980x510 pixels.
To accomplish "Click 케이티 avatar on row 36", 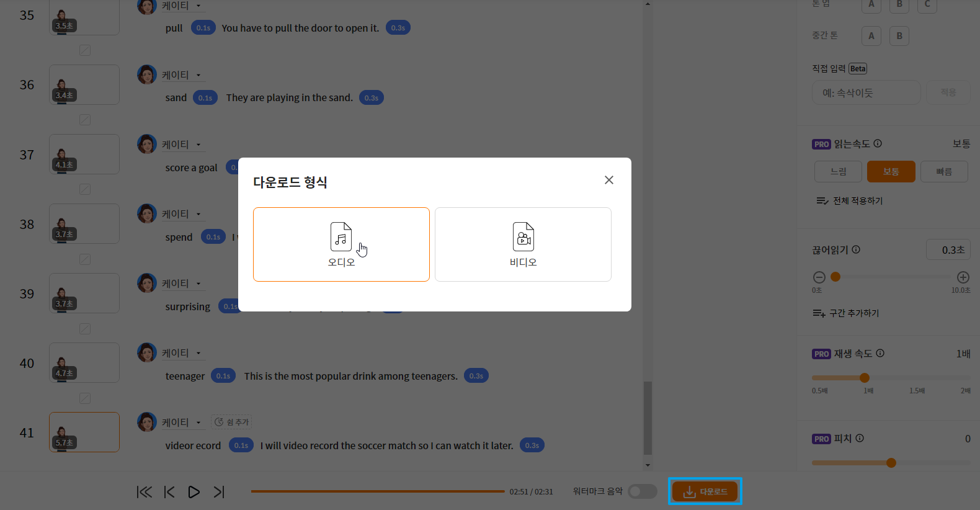I will coord(147,74).
